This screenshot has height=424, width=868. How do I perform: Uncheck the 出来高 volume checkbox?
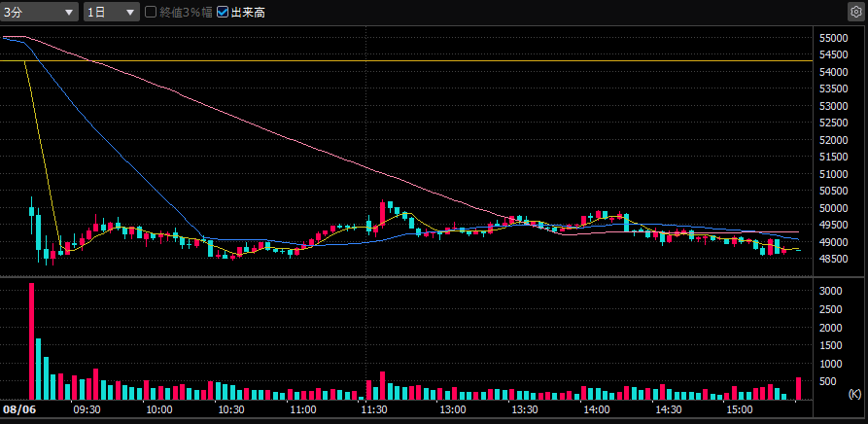(223, 13)
